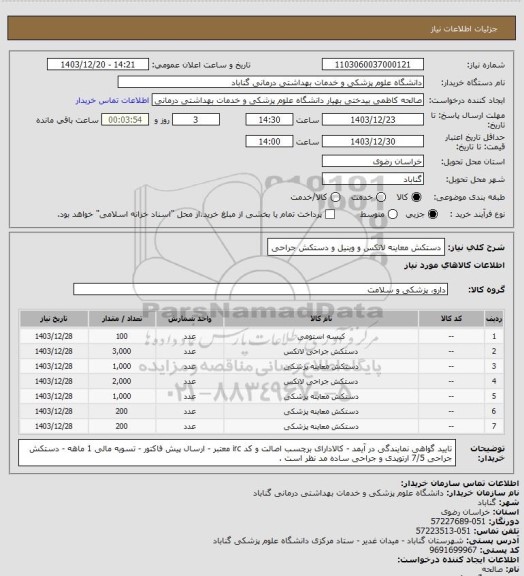Click the deadline time field 14:30
Image resolution: width=524 pixels, height=576 pixels.
269,120
